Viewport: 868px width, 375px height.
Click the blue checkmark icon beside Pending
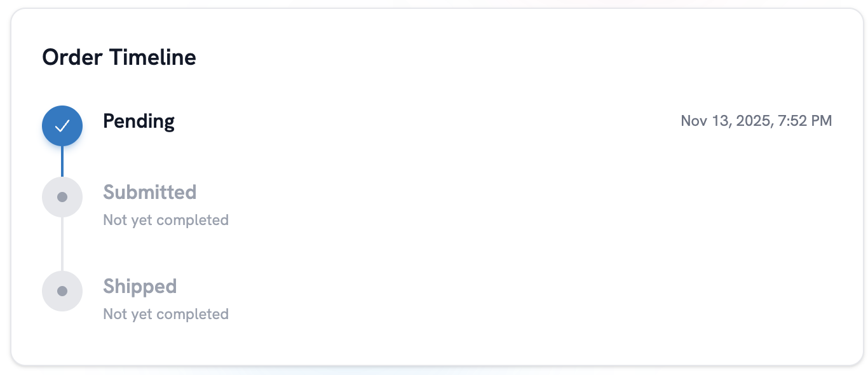(62, 126)
